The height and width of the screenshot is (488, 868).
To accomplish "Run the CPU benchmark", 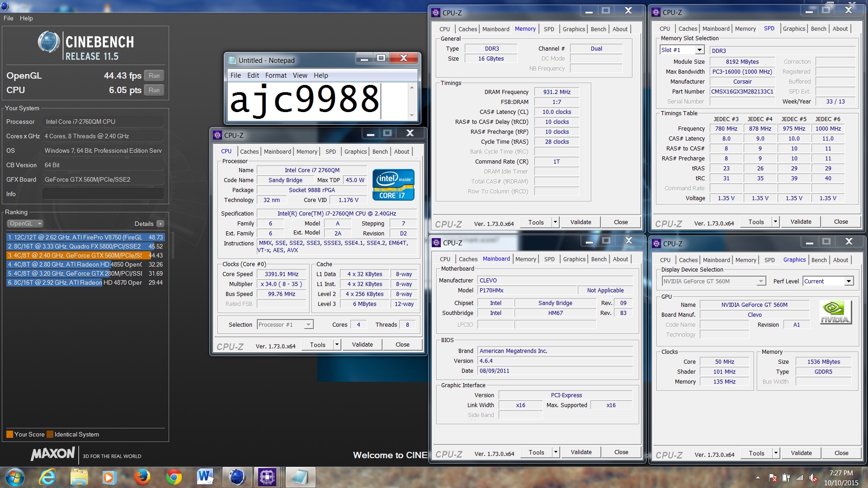I will point(154,90).
